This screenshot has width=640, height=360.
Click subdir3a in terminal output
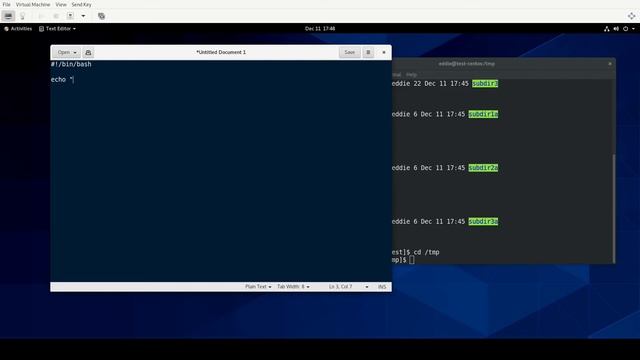point(483,221)
